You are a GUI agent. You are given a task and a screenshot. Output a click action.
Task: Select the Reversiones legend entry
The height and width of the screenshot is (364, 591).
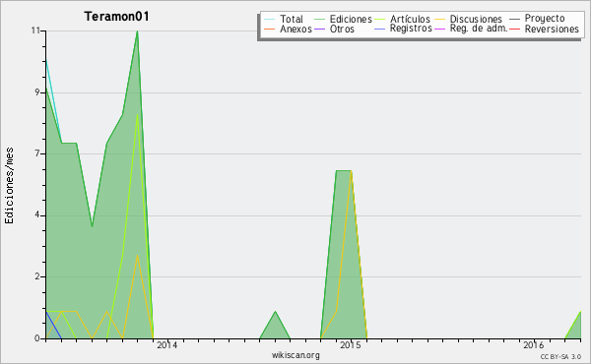544,29
